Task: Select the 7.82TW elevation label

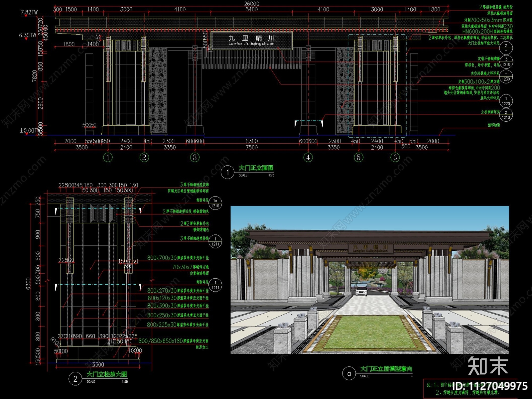Action: 29,12
